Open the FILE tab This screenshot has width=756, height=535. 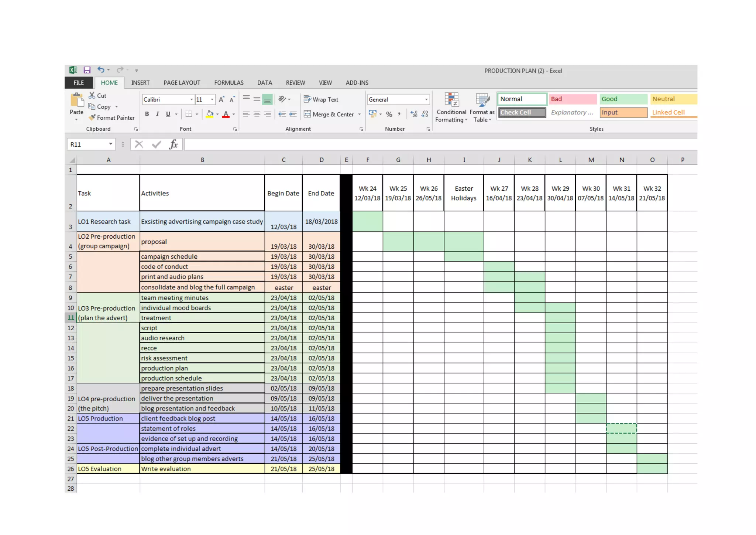click(79, 83)
